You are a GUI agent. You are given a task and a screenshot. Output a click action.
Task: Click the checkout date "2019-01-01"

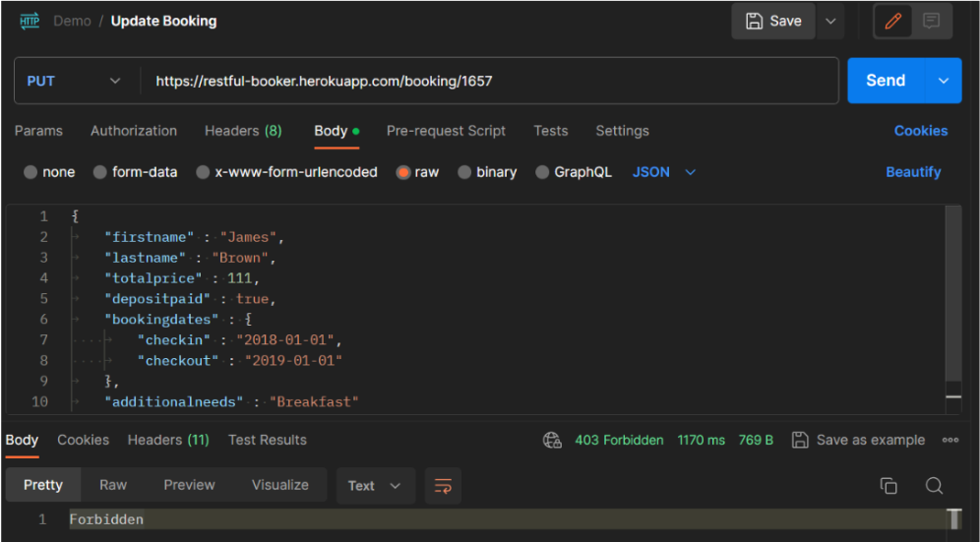[294, 361]
